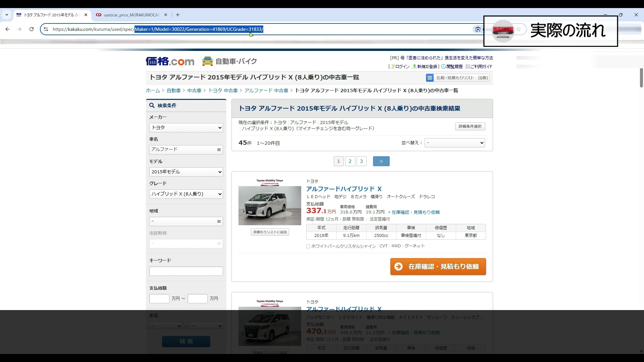Click the orange arrow on 在庫確認・見積もり依頼
Screen dimensions: 644x362
[x=398, y=266]
